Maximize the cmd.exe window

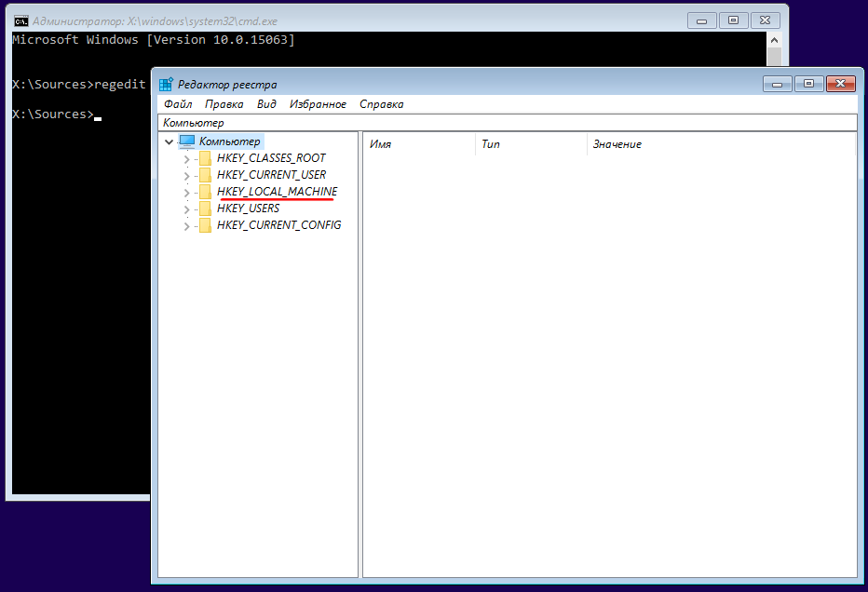tap(734, 21)
